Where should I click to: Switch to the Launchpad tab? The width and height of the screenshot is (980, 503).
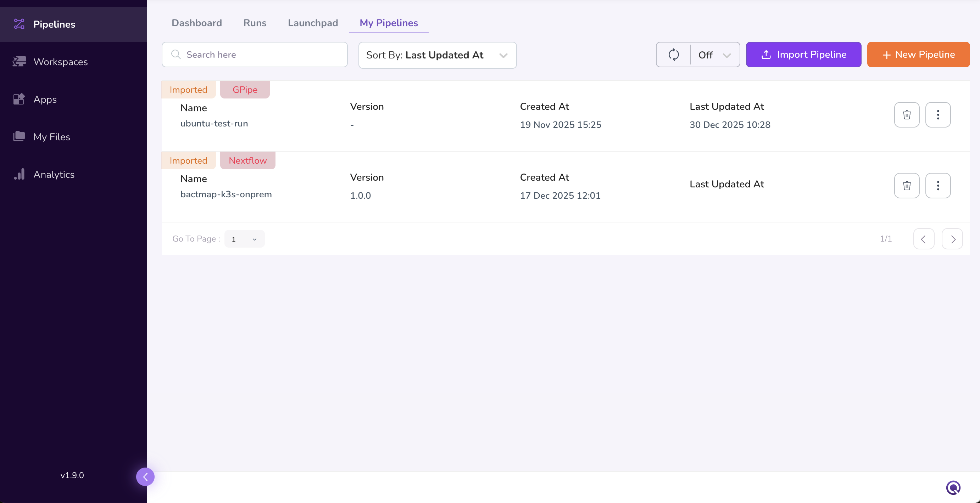point(313,23)
